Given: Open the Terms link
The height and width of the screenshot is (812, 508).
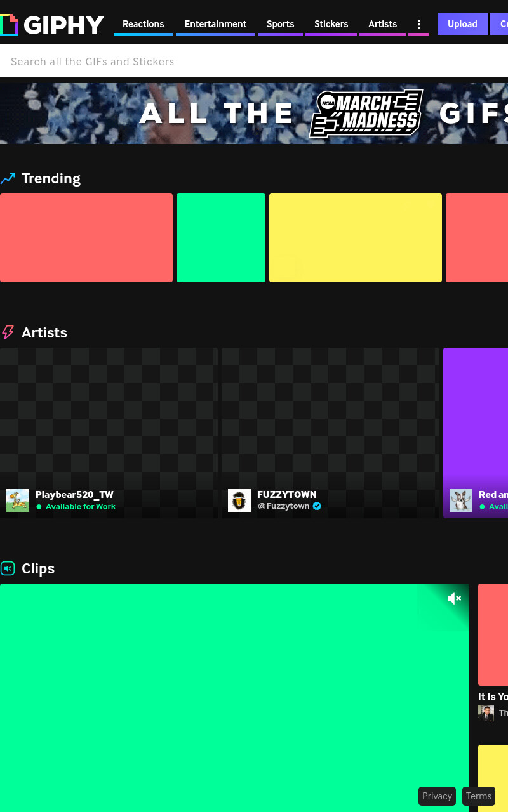Looking at the screenshot, I should [x=479, y=796].
